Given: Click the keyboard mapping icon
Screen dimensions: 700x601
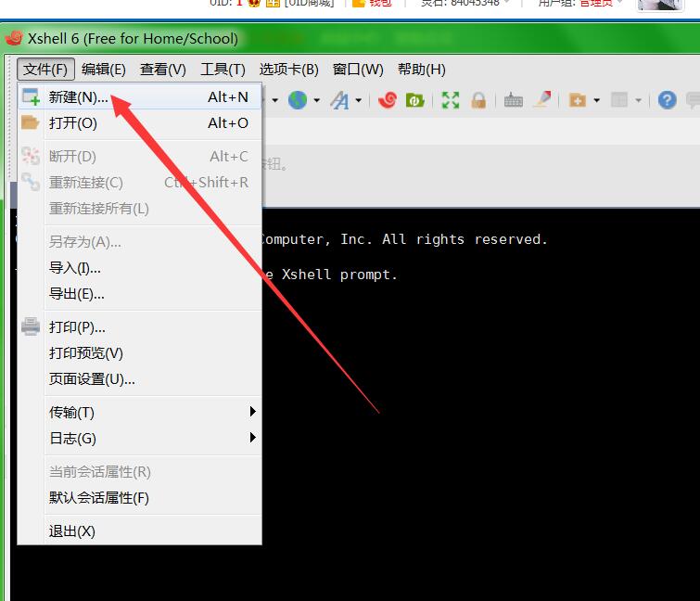Looking at the screenshot, I should (514, 100).
